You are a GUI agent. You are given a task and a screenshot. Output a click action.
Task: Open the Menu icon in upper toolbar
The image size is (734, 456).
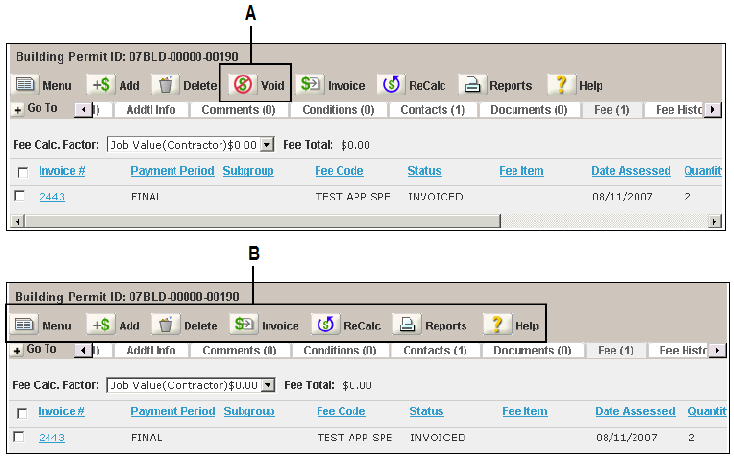(x=25, y=85)
